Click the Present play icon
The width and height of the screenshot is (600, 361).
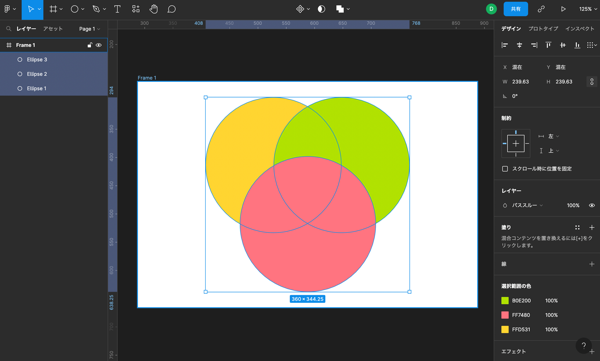(563, 9)
